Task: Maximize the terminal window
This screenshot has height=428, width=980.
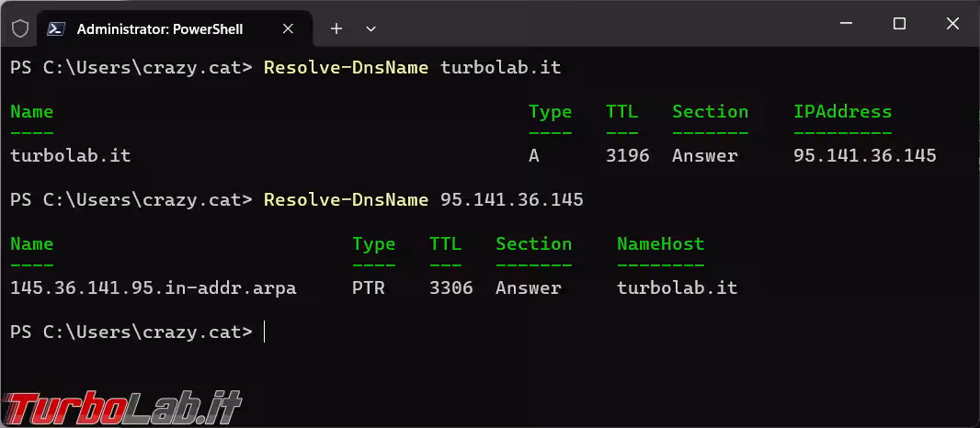Action: coord(900,25)
